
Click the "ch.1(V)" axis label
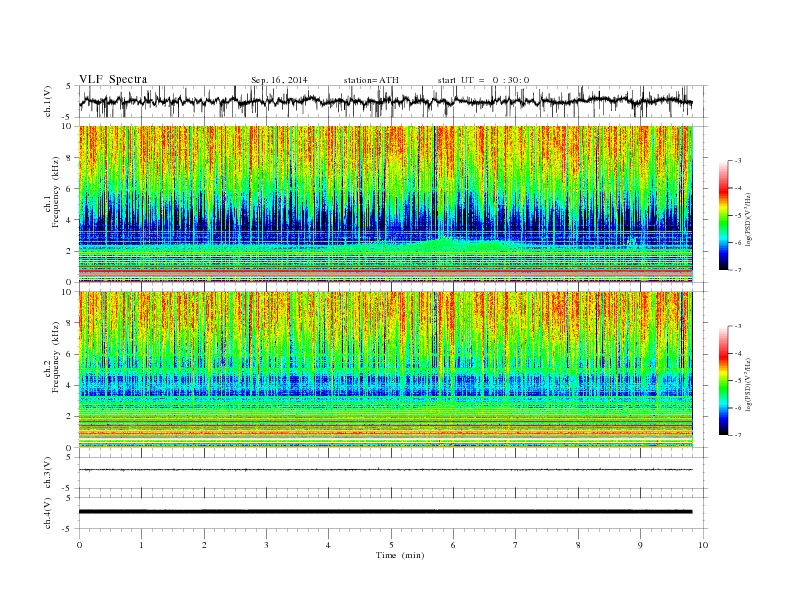[48, 101]
